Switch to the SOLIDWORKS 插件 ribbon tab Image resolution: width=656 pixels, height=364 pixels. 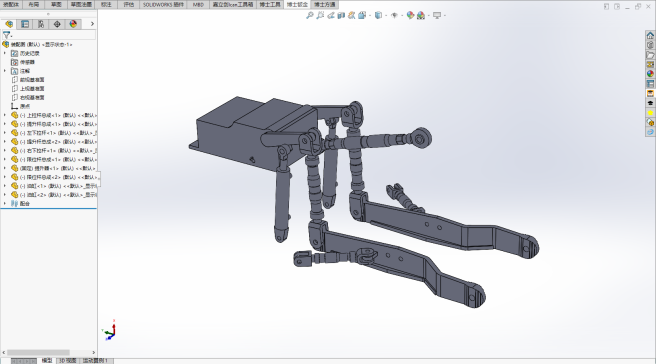[x=163, y=5]
